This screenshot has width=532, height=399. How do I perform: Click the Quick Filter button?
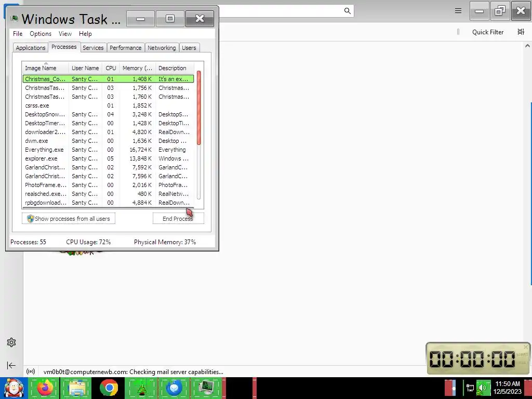[487, 32]
